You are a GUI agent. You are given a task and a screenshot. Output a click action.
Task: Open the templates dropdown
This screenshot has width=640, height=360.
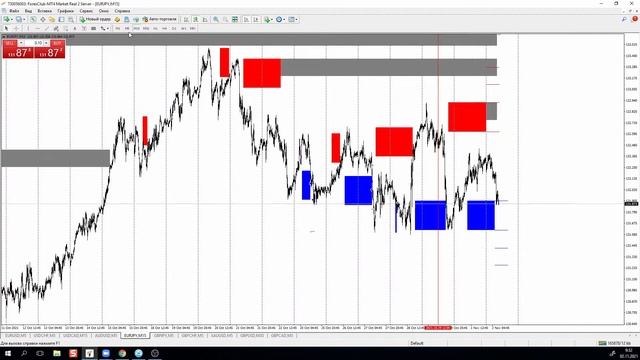coord(293,19)
